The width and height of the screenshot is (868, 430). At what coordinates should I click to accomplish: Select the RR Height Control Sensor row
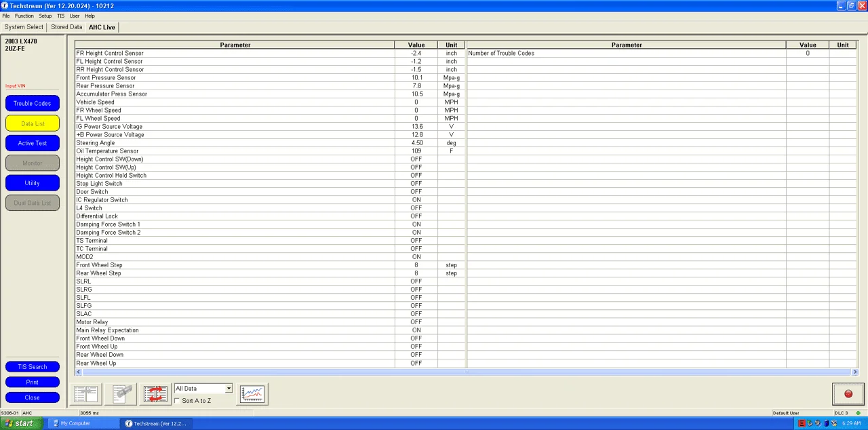[270, 69]
